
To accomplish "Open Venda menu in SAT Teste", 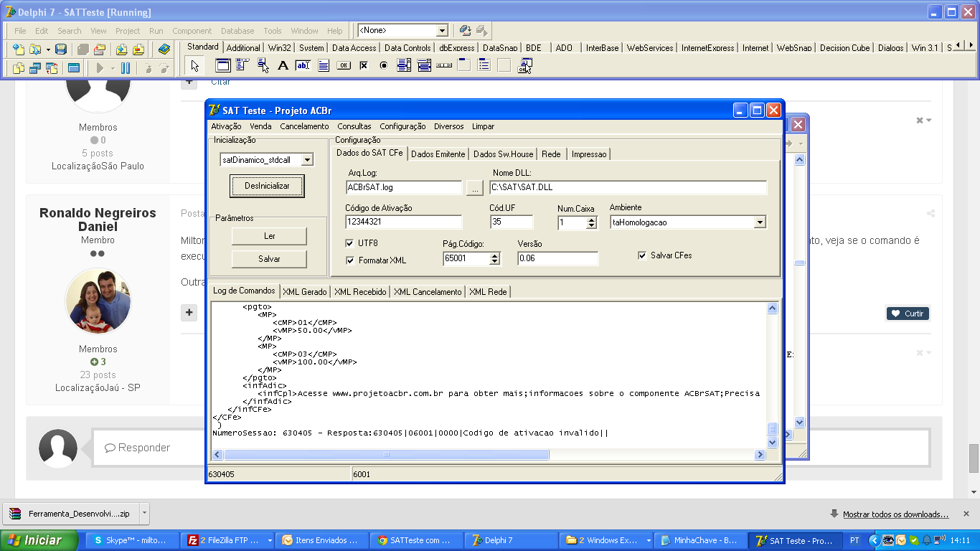I will [260, 126].
